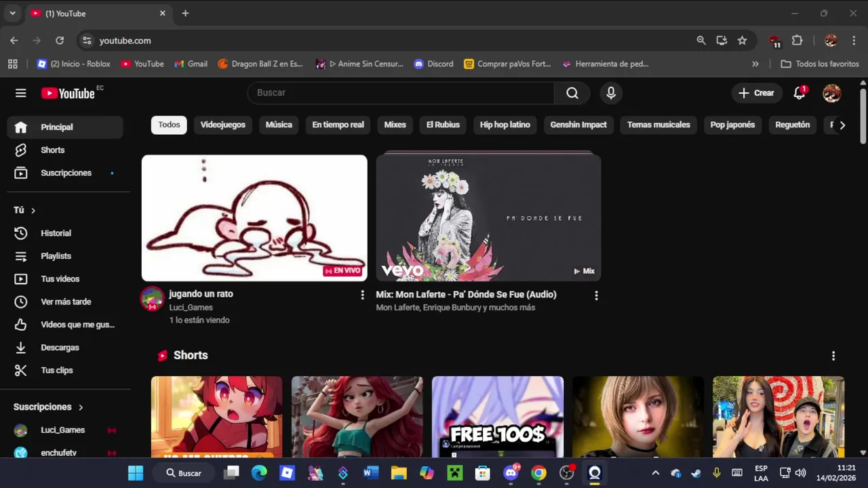The height and width of the screenshot is (488, 868).
Task: Open Microsoft Word from taskbar
Action: pos(371,473)
